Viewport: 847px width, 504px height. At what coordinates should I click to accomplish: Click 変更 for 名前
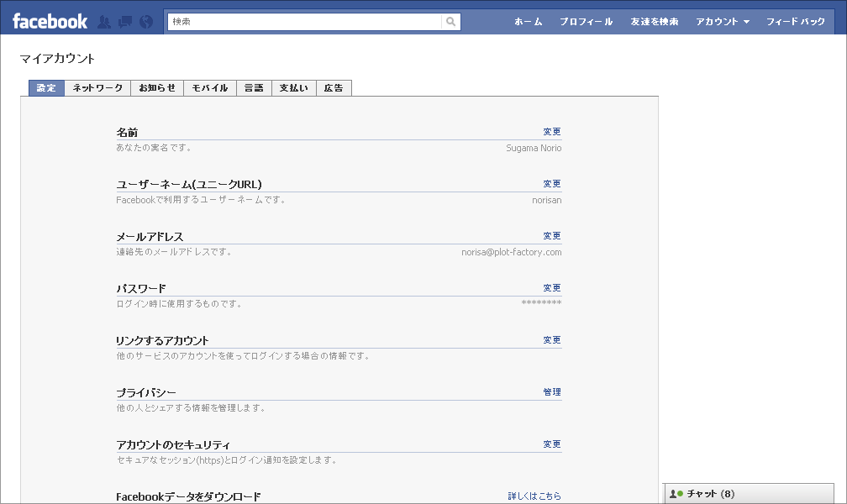(552, 132)
